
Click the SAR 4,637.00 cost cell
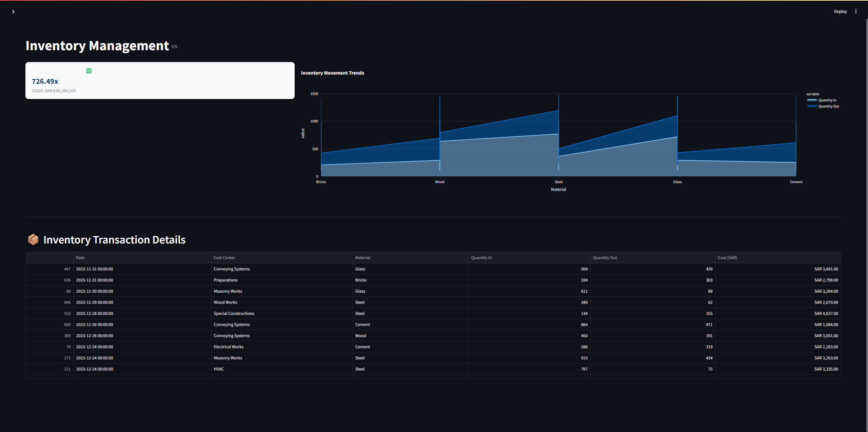pyautogui.click(x=778, y=314)
